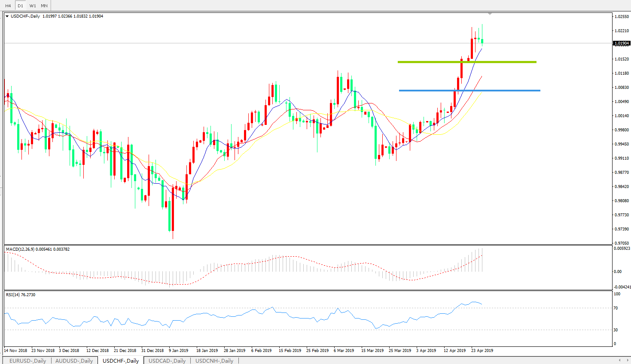Screen dimensions: 631x364
Task: Open the USDCAD-,Daily chart tab
Action: tap(167, 361)
